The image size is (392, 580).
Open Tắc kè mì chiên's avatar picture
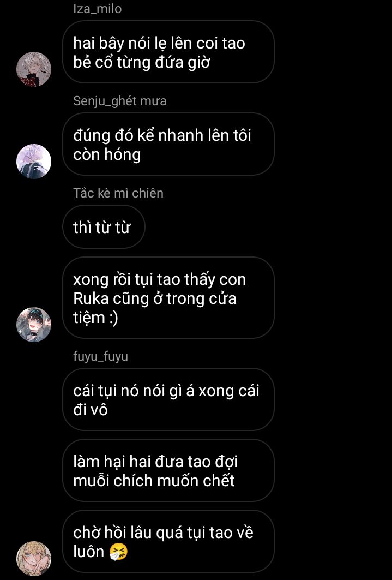tap(34, 325)
